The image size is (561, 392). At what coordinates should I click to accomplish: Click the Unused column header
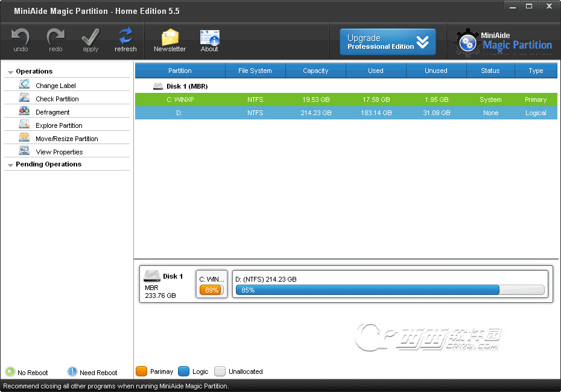pos(436,71)
